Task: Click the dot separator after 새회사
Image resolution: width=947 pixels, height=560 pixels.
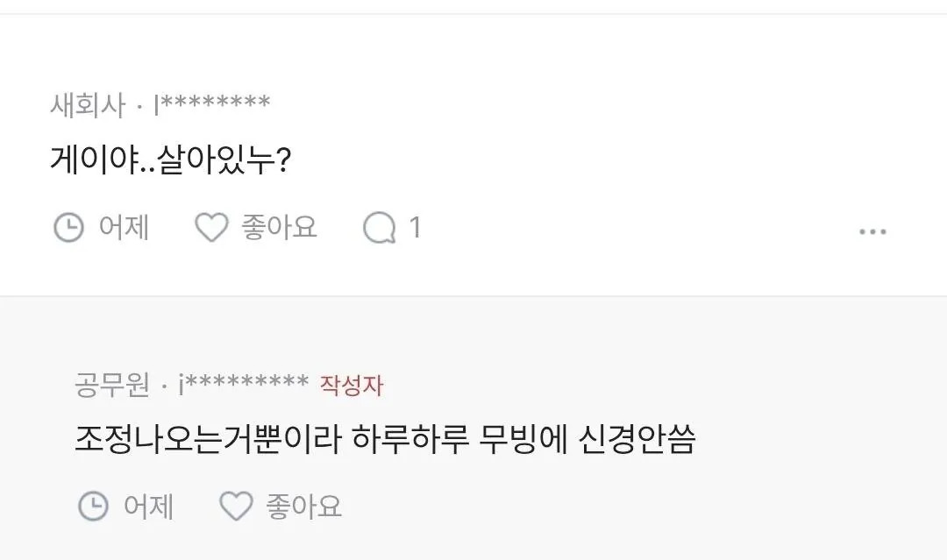Action: pyautogui.click(x=139, y=107)
